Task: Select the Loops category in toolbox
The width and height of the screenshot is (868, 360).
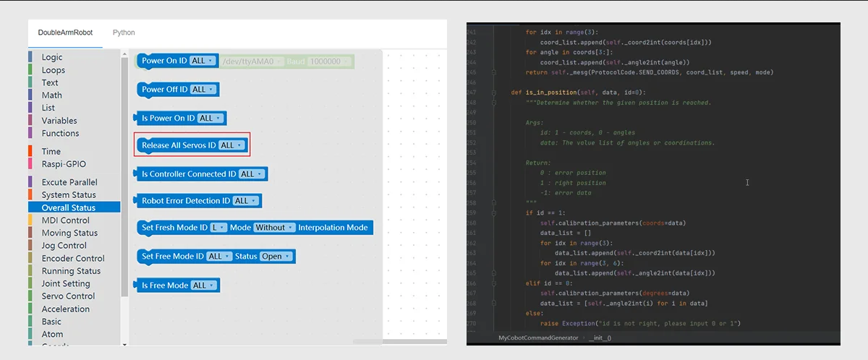Action: click(53, 70)
